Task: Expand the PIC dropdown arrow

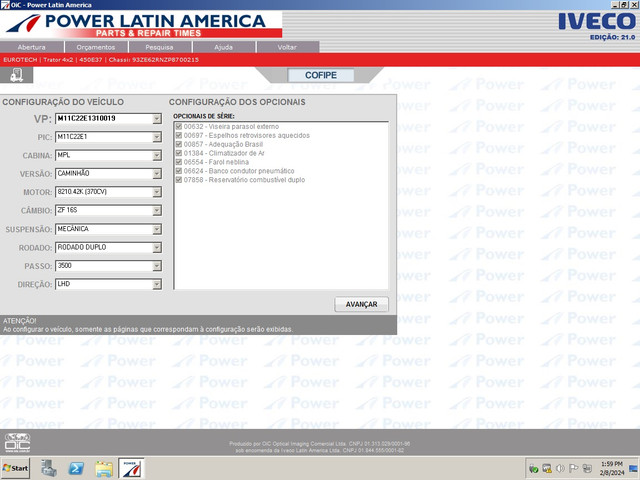Action: pyautogui.click(x=157, y=137)
